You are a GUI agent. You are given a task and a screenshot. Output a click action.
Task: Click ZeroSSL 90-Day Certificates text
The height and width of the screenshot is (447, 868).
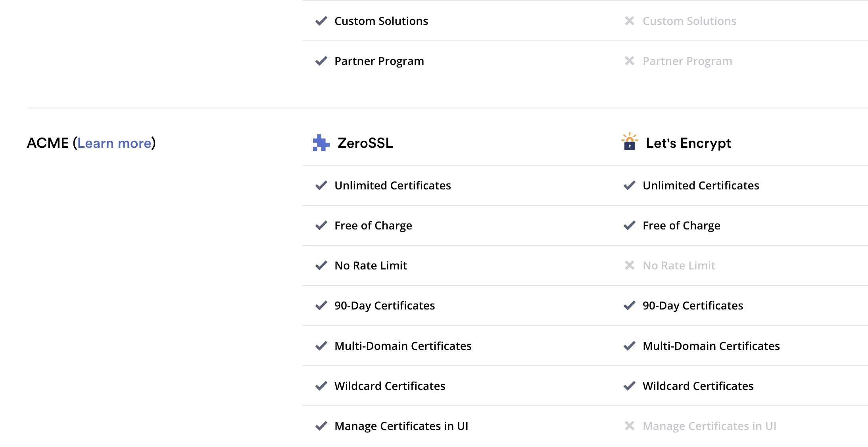[384, 306]
